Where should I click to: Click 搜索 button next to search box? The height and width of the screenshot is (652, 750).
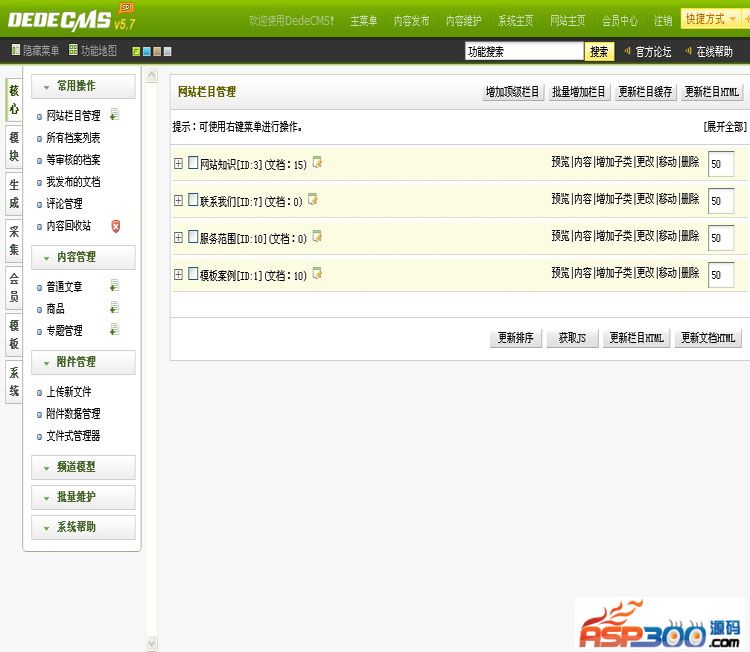tap(599, 51)
